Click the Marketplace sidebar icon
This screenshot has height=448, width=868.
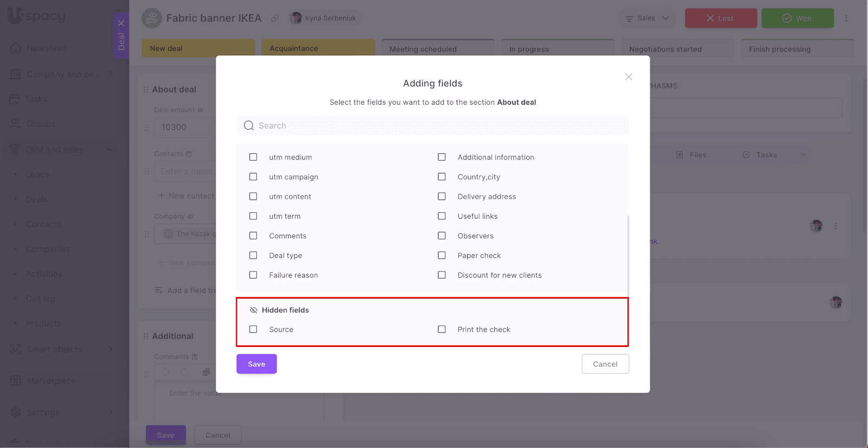tap(16, 381)
